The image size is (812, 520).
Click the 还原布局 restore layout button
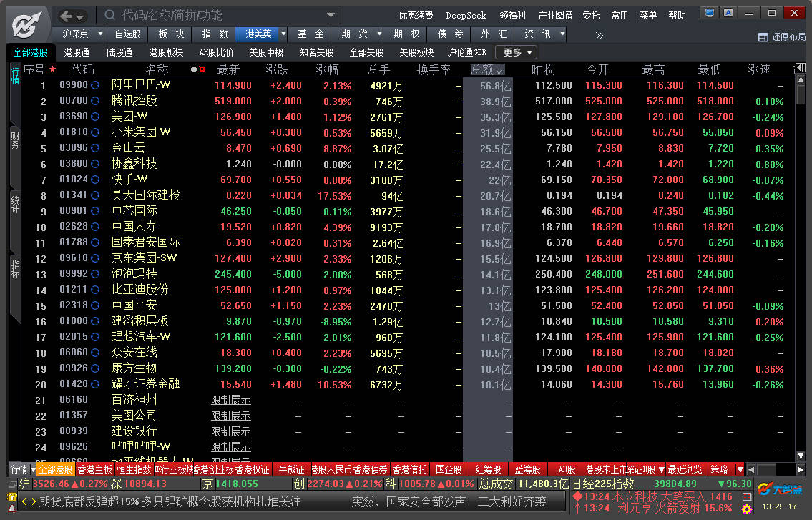pyautogui.click(x=782, y=36)
